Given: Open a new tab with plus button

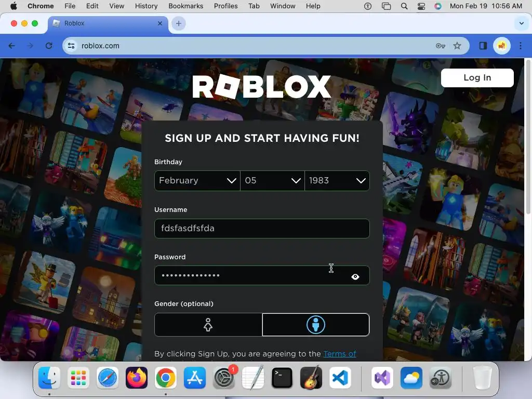Looking at the screenshot, I should (179, 23).
